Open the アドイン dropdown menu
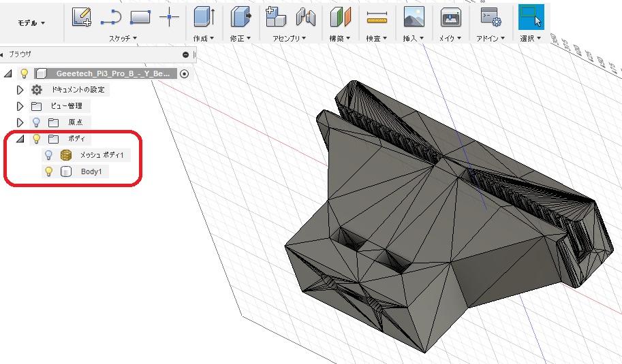The width and height of the screenshot is (622, 364). pos(491,38)
